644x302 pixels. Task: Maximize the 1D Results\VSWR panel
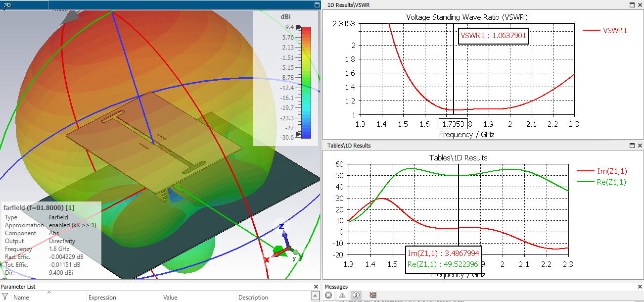632,5
